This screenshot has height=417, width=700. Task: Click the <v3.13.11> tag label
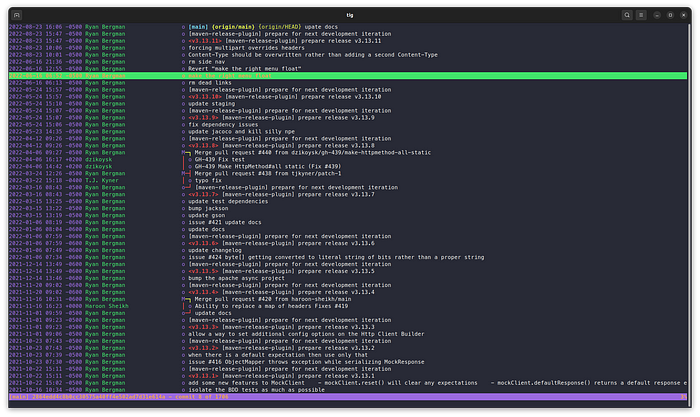click(204, 41)
